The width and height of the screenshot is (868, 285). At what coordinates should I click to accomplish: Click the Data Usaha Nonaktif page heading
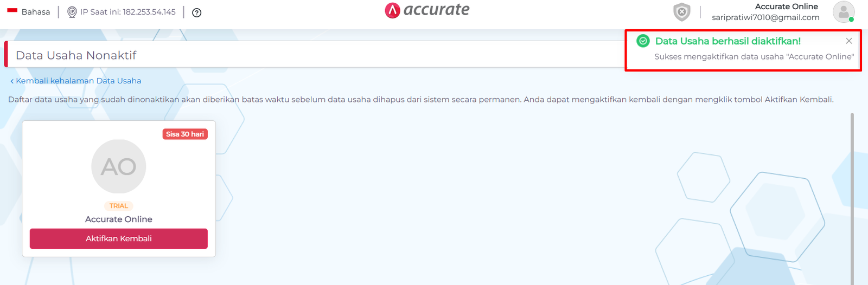pos(76,55)
